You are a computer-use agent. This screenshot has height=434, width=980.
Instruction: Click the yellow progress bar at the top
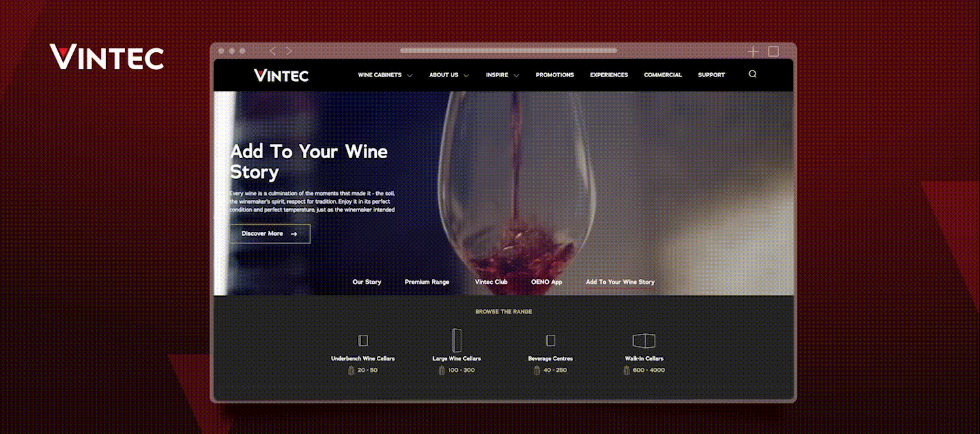tap(507, 50)
